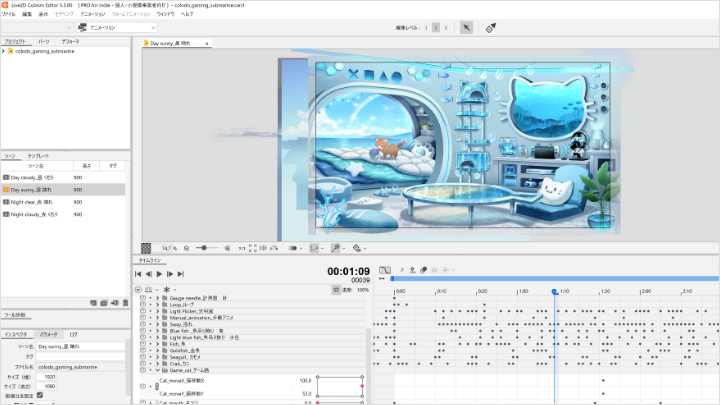Click the eraser icon in timeline toolbar
Image resolution: width=720 pixels, height=405 pixels.
[423, 270]
